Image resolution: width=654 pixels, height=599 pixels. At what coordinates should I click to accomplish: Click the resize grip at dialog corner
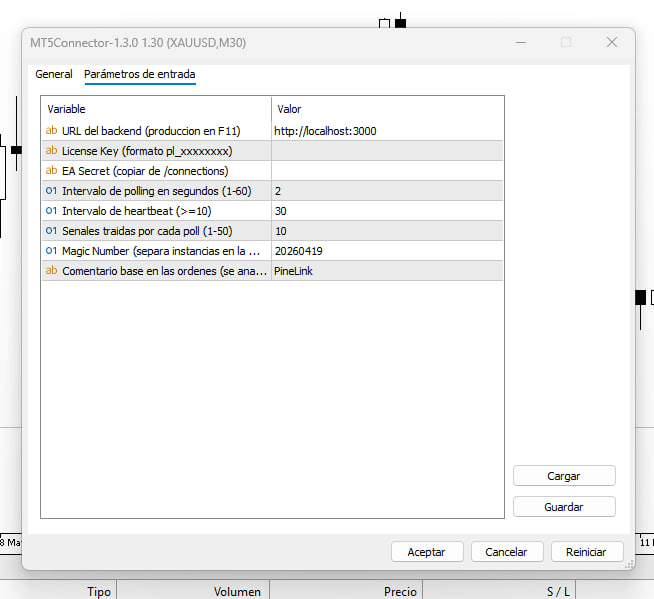point(629,565)
